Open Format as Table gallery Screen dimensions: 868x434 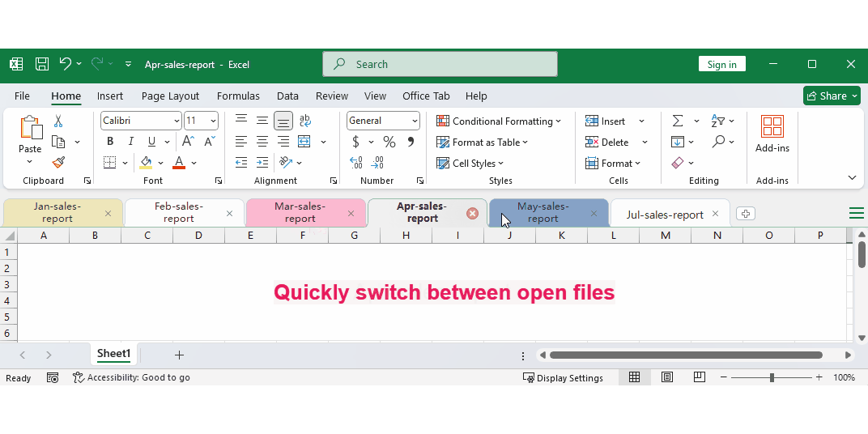click(x=482, y=143)
